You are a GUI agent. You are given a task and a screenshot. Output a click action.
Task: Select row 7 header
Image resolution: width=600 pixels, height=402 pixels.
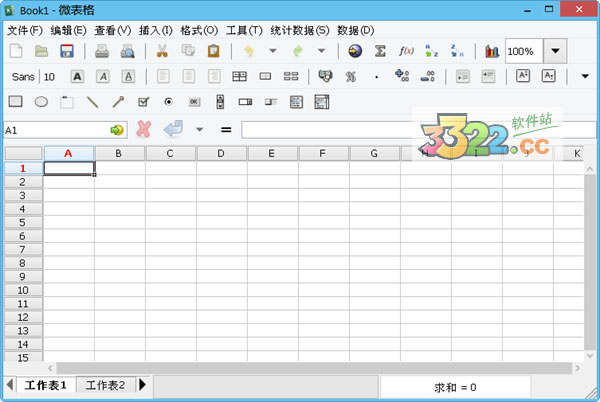coord(23,249)
